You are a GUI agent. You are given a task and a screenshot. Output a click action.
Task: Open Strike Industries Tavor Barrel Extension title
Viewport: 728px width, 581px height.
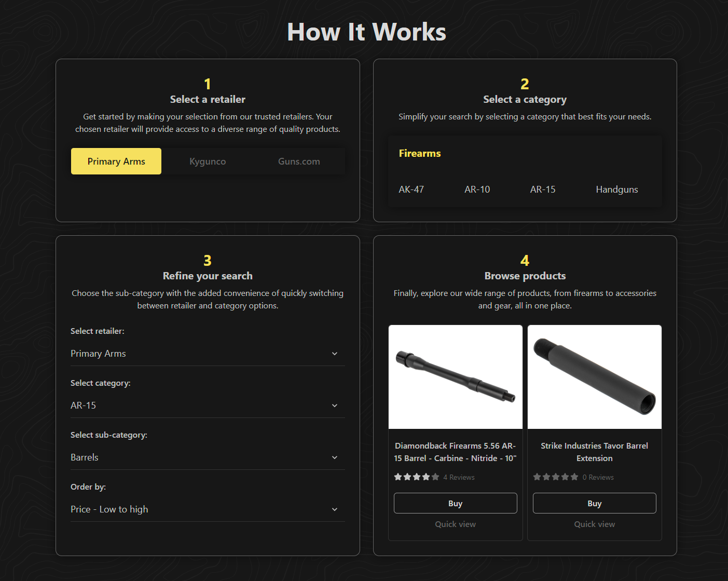point(595,452)
